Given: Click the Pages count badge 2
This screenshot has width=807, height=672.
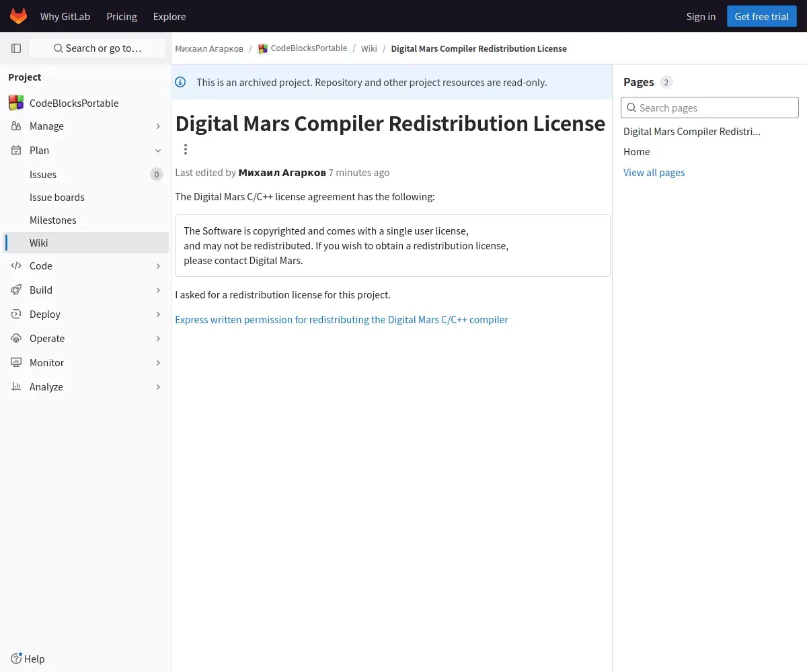Looking at the screenshot, I should coord(666,82).
